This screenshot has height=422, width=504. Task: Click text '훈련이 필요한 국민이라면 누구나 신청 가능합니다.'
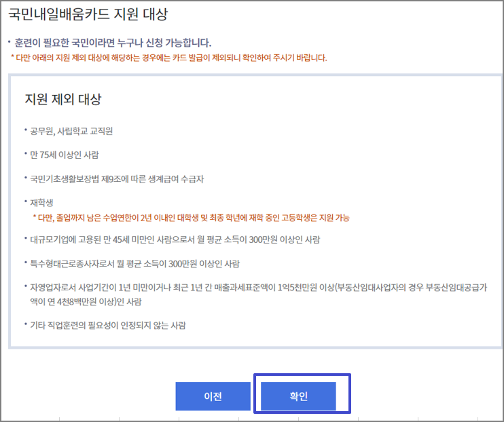point(113,43)
